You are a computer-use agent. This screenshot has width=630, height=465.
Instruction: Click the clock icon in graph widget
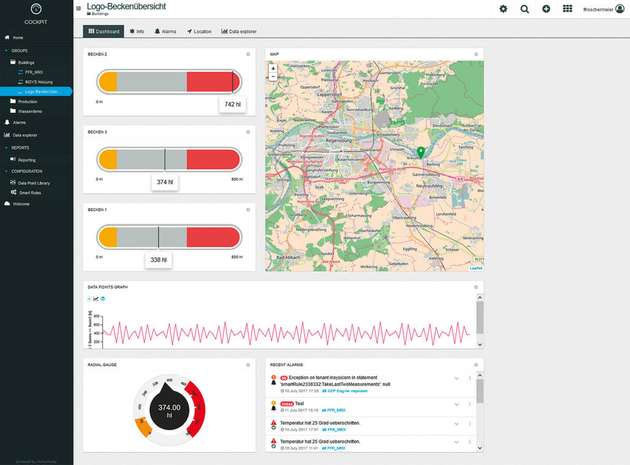coord(103,299)
